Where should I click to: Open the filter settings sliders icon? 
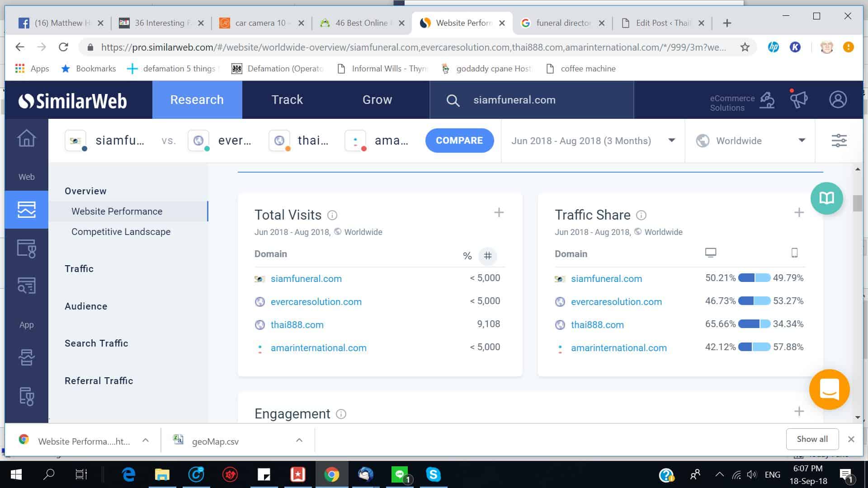click(839, 141)
